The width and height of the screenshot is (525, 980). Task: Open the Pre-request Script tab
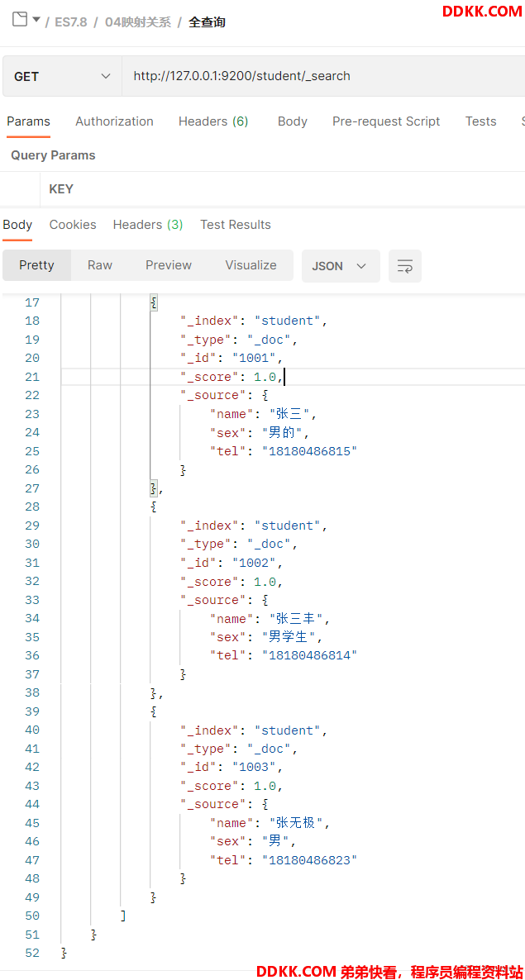pos(386,121)
